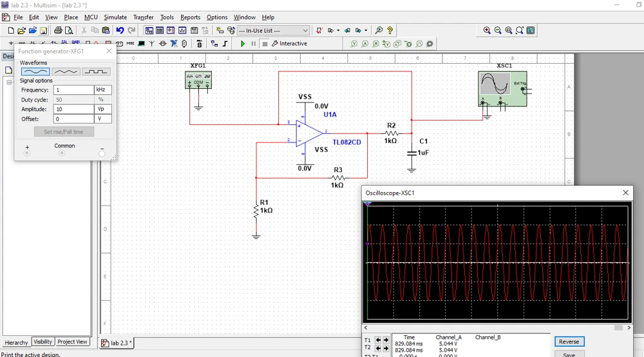Change frequency unit kHz dropdown
This screenshot has height=357, width=644.
[103, 90]
